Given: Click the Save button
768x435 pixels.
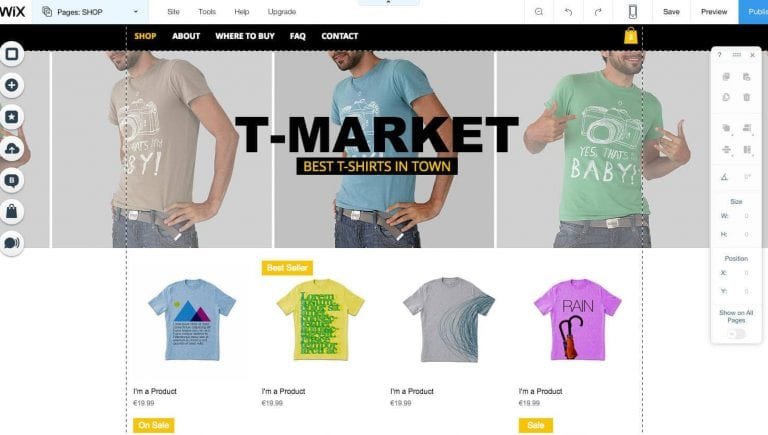Looking at the screenshot, I should coord(671,12).
